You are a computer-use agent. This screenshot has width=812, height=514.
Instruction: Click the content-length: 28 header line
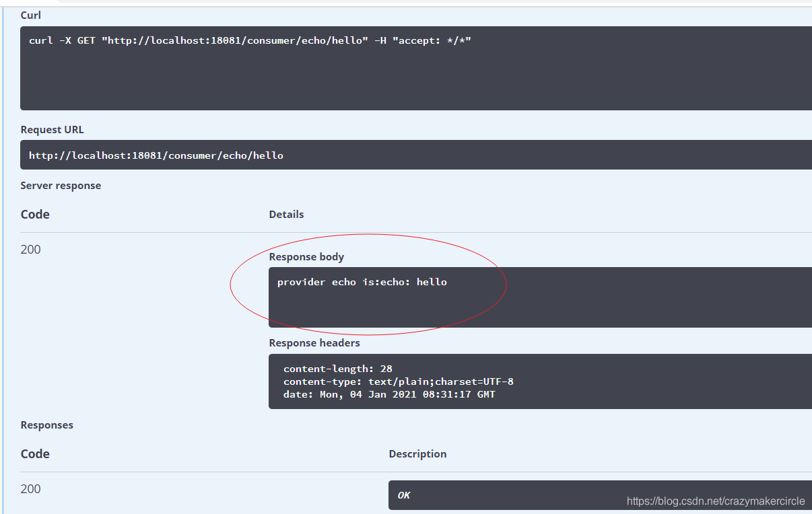pos(337,369)
